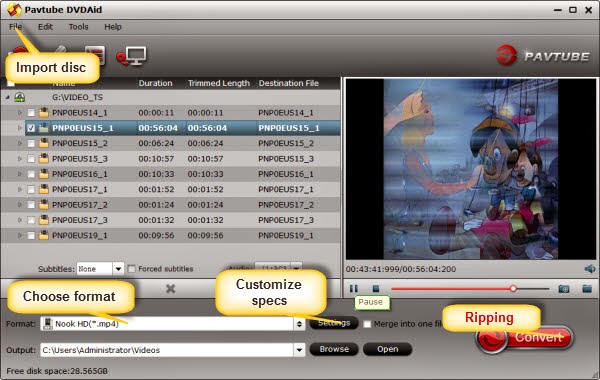Open the Tools menu
This screenshot has height=380, width=600.
pyautogui.click(x=78, y=27)
